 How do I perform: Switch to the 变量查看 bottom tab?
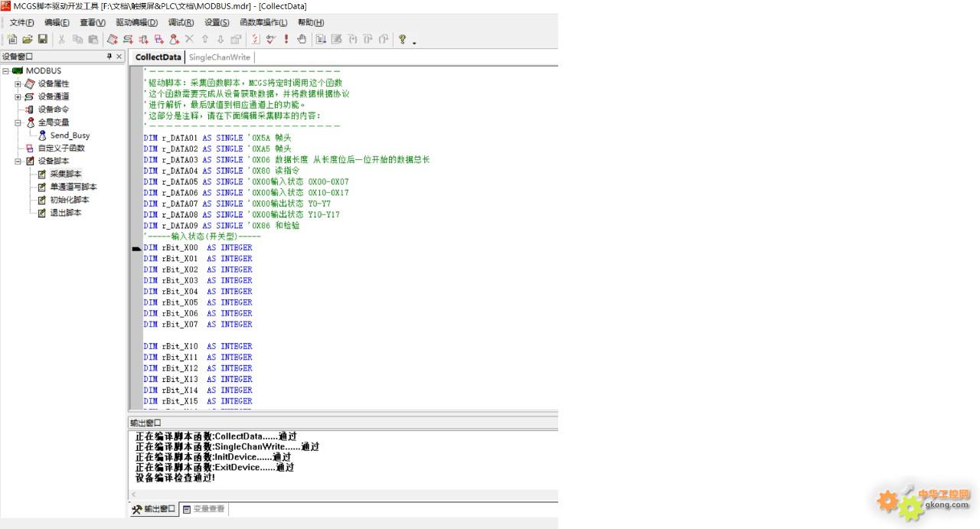click(x=204, y=509)
